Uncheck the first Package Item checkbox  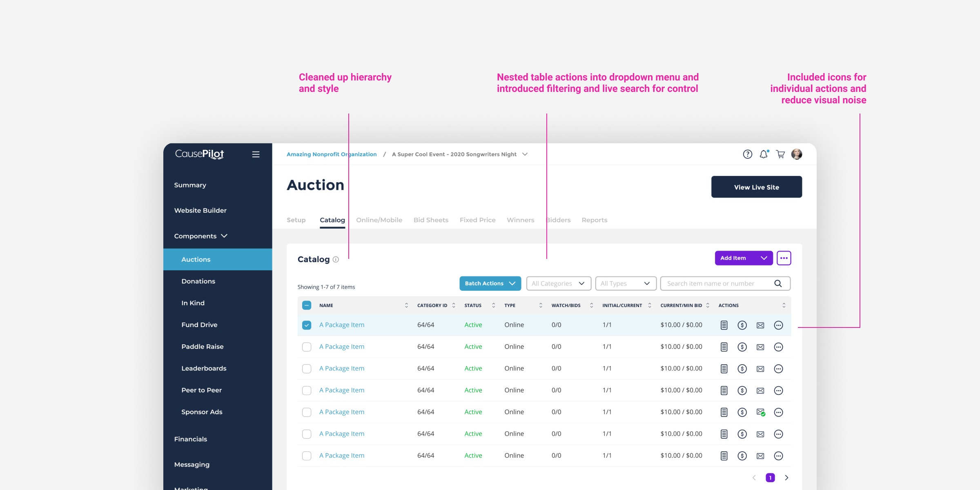[x=307, y=325]
